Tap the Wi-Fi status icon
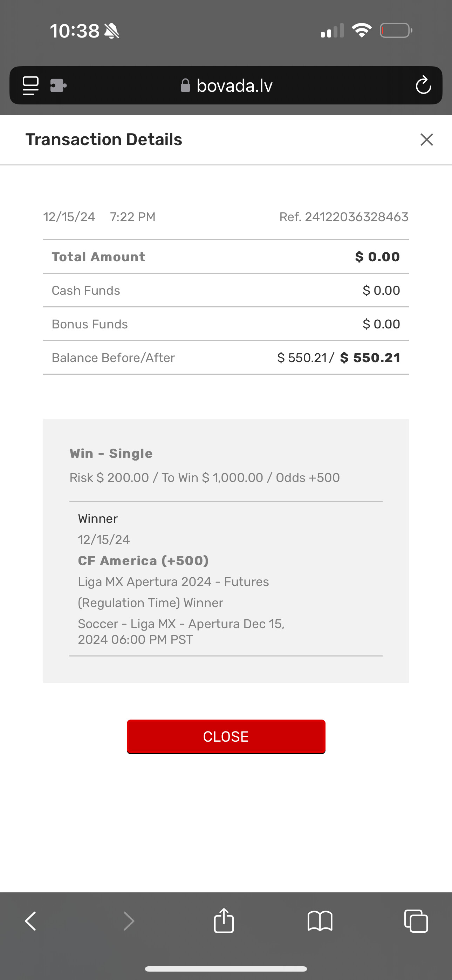 click(x=362, y=30)
